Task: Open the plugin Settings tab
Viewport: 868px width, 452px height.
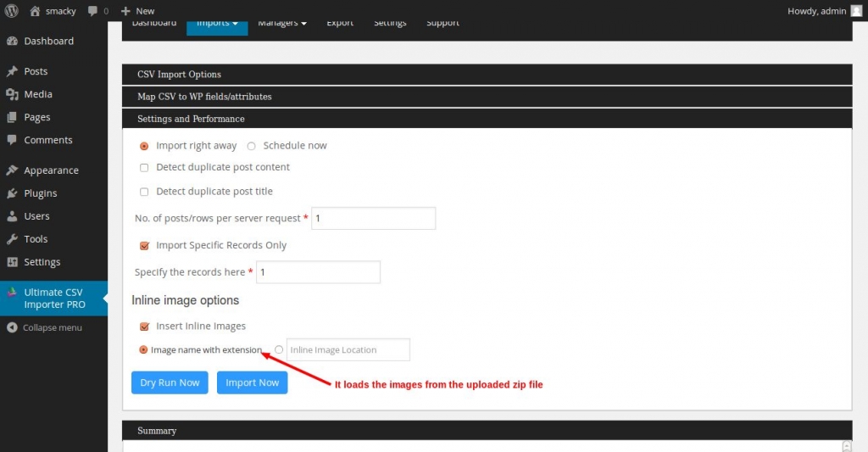Action: (390, 25)
